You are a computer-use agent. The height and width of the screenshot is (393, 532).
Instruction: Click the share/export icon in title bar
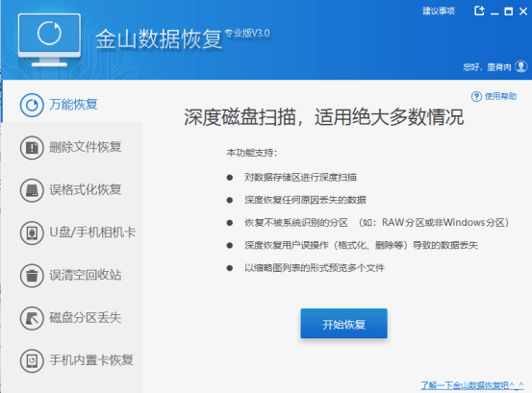[x=479, y=11]
